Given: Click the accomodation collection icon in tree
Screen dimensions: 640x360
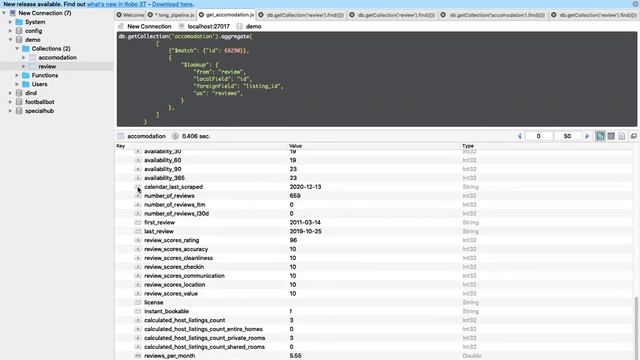Looking at the screenshot, I should (33, 58).
